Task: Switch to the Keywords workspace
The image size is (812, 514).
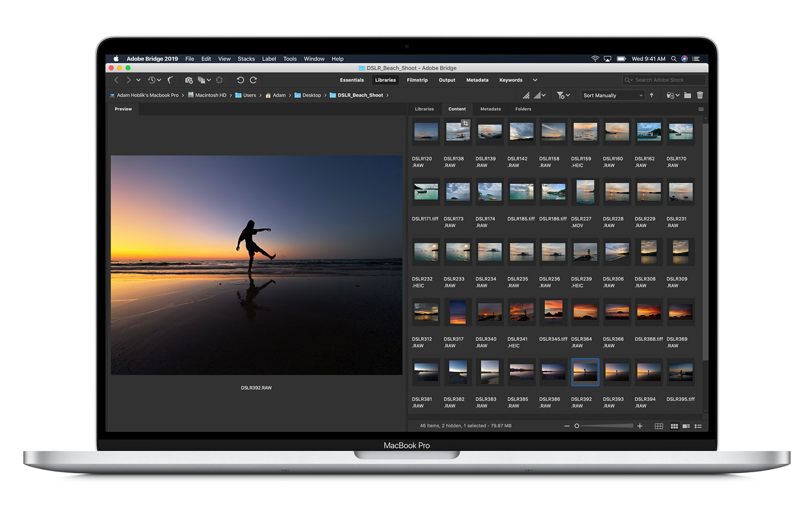Action: click(511, 80)
